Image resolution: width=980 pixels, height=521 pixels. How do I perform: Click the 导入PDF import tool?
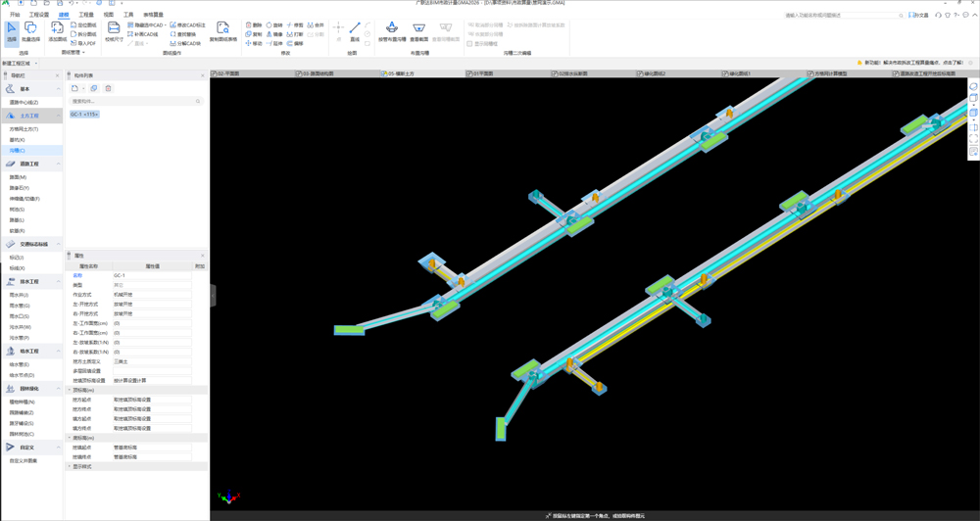(83, 44)
